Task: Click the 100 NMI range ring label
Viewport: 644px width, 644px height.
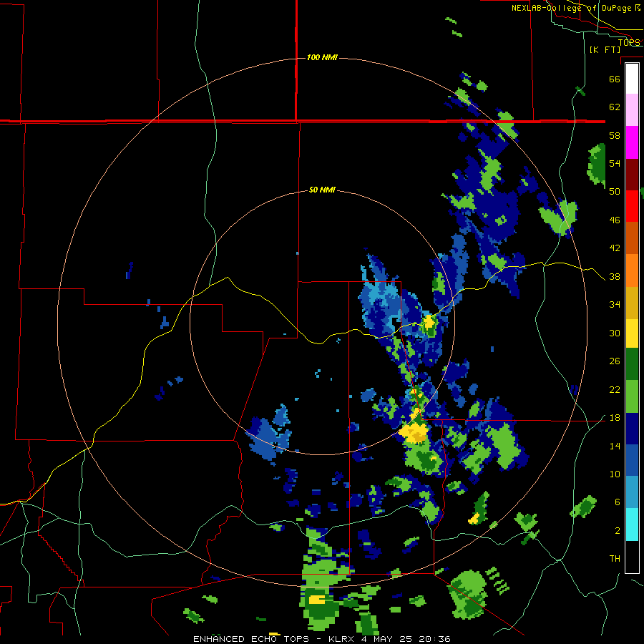Action: (x=322, y=57)
